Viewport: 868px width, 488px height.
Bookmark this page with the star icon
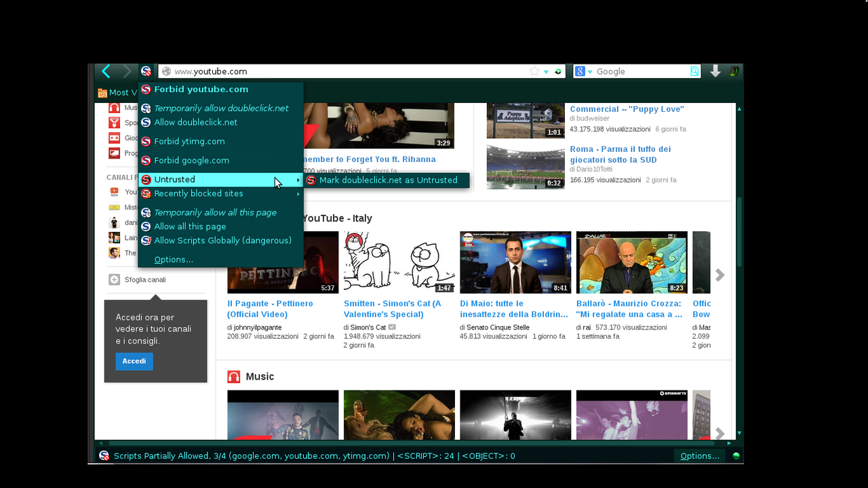(x=534, y=71)
